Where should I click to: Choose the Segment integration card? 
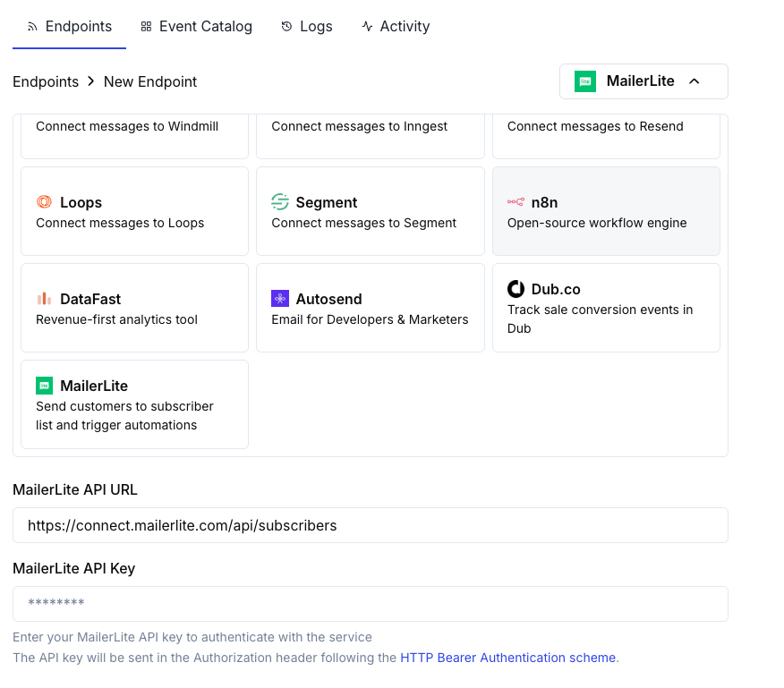tap(370, 211)
